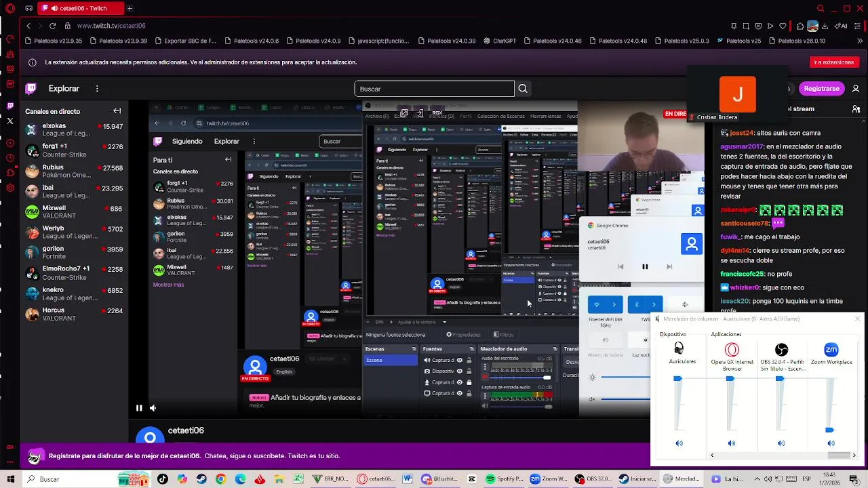Click OBS icon in volume mixer

tap(781, 350)
